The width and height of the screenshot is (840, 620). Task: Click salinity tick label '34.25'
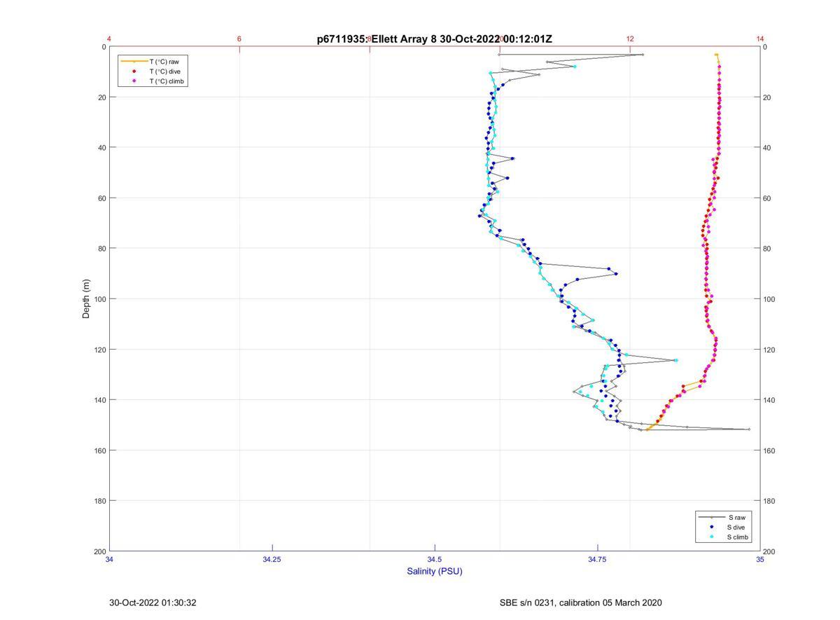[272, 559]
